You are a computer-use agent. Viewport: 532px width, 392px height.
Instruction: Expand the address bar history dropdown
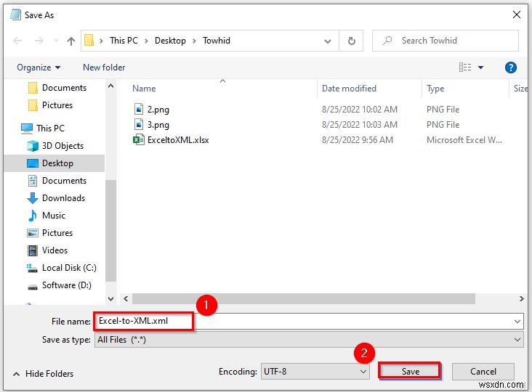[x=327, y=41]
